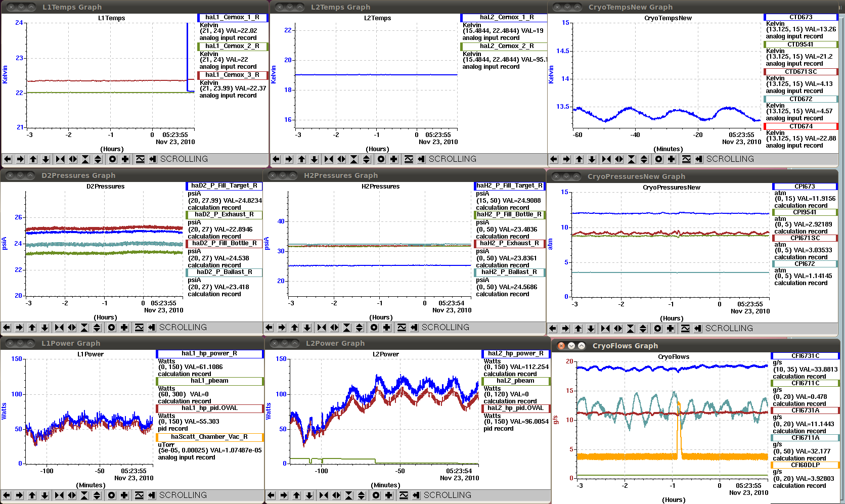Select the haL1_Cernox_1_R legend label

[232, 18]
